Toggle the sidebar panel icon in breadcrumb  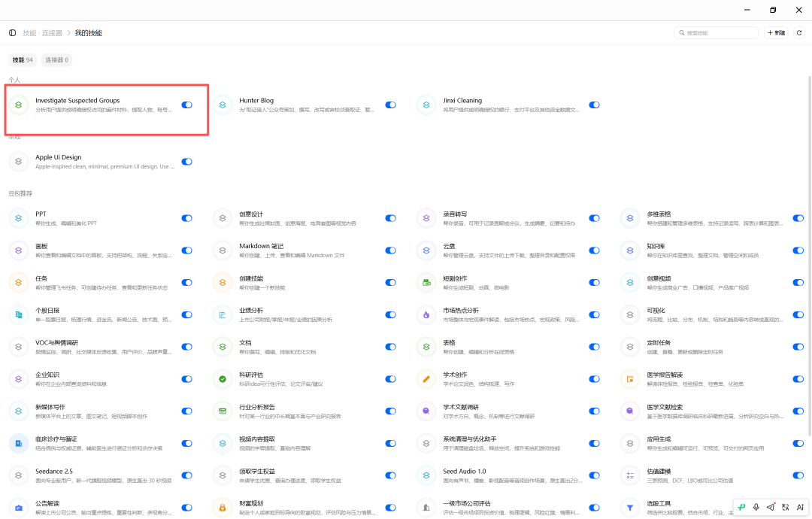pyautogui.click(x=13, y=32)
